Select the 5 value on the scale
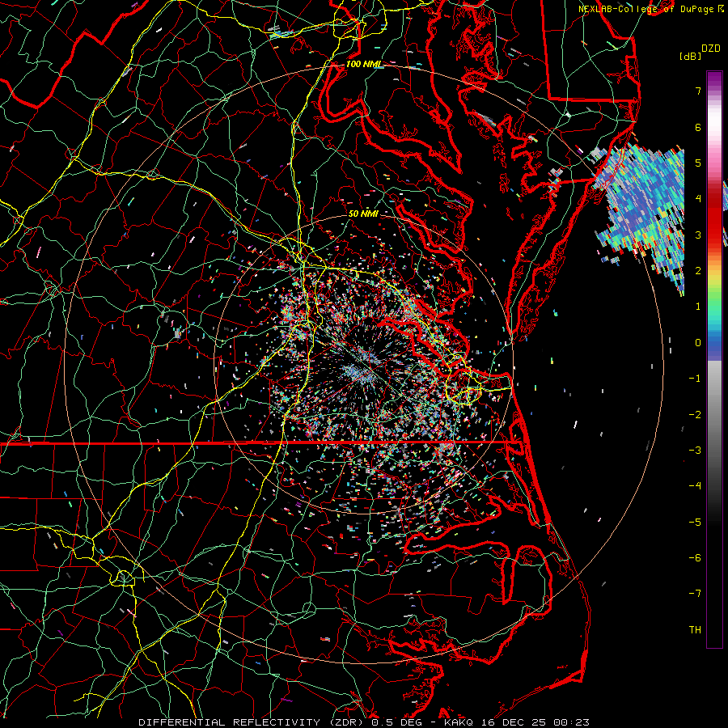728x728 pixels. click(698, 163)
